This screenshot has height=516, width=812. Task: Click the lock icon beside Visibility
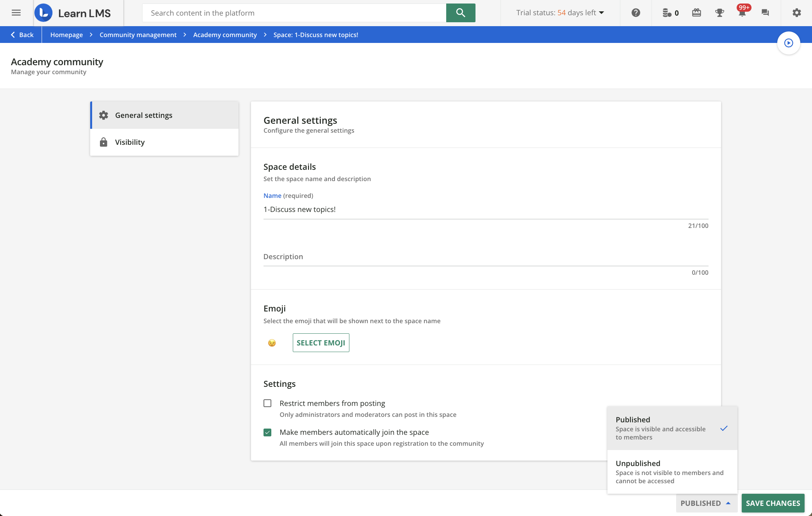pos(103,142)
